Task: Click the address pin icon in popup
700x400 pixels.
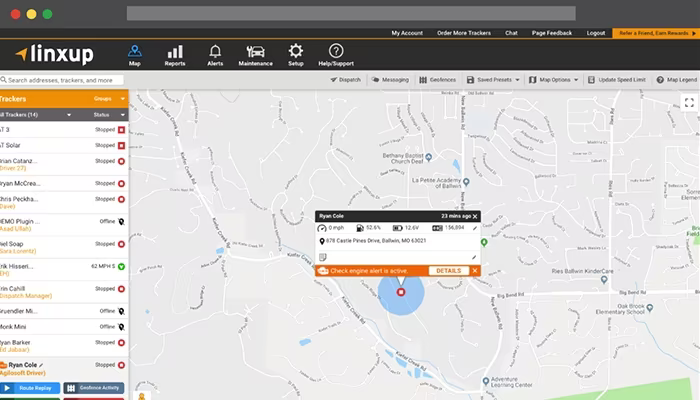Action: (322, 241)
